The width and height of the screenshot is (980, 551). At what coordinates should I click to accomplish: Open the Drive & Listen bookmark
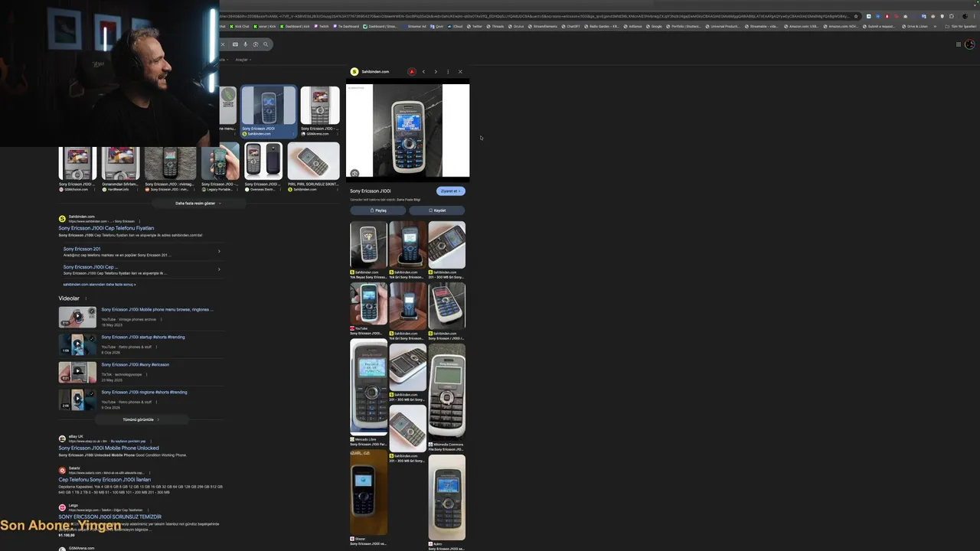[915, 26]
